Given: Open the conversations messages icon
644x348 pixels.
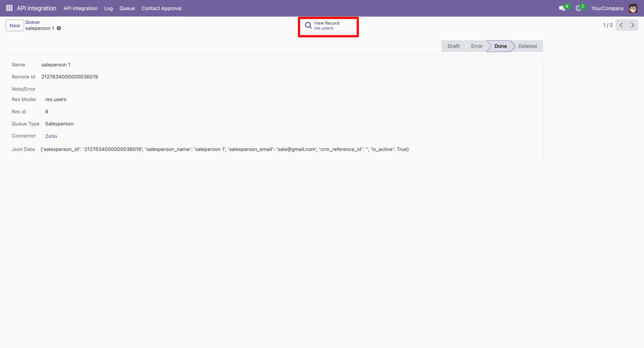Looking at the screenshot, I should click(562, 8).
